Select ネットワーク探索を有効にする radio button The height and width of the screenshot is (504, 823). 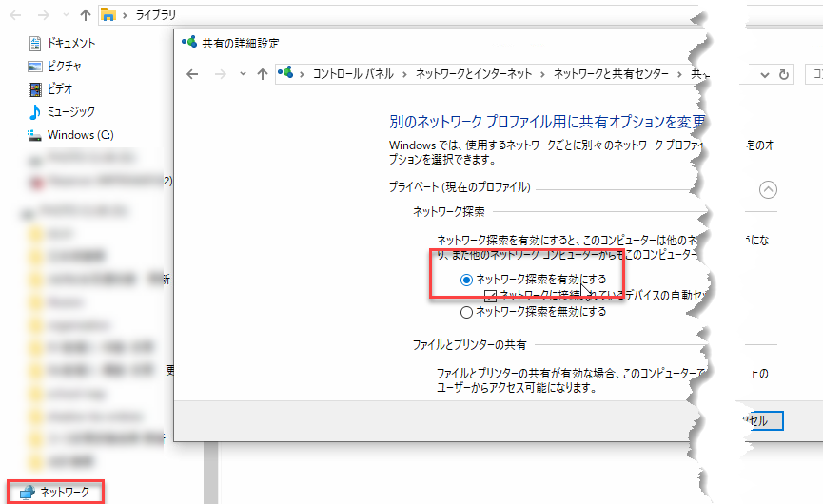466,280
